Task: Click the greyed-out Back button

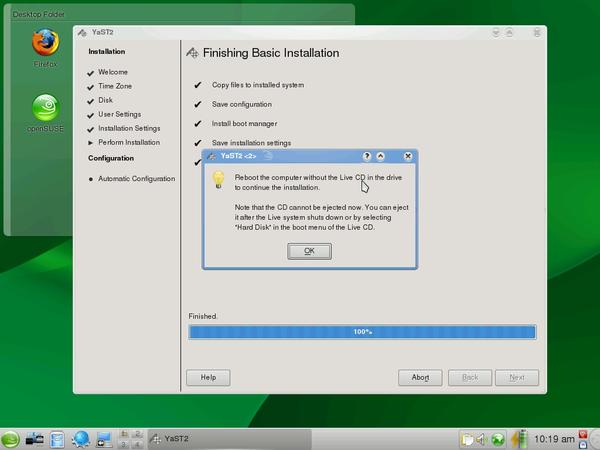Action: tap(470, 377)
